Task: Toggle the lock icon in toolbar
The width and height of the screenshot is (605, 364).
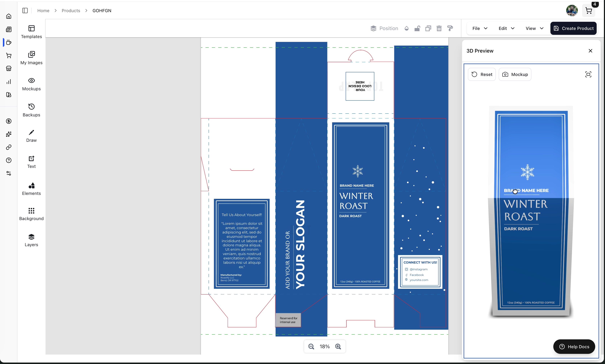Action: pyautogui.click(x=417, y=28)
